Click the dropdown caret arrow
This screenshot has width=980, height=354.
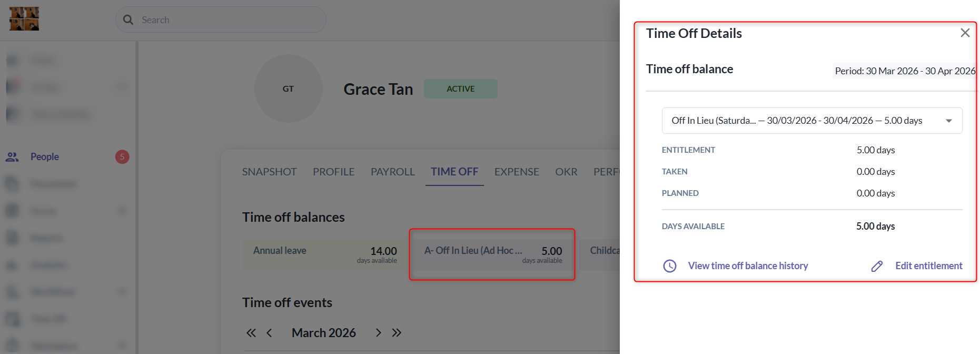click(948, 121)
